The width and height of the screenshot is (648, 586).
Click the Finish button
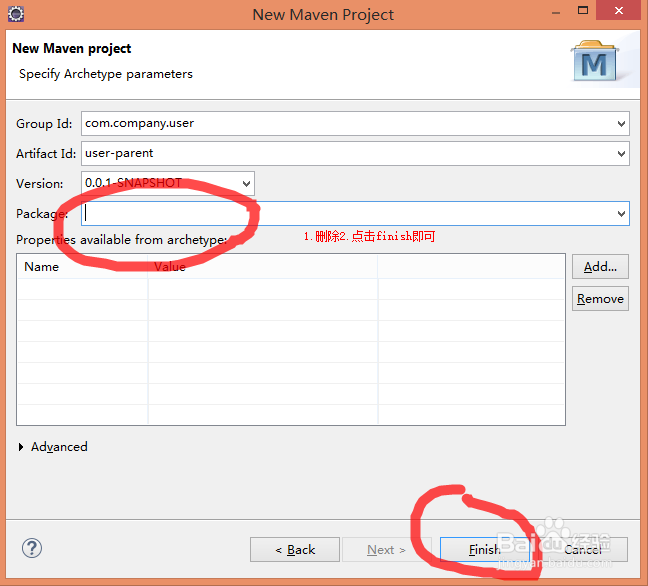click(x=485, y=550)
